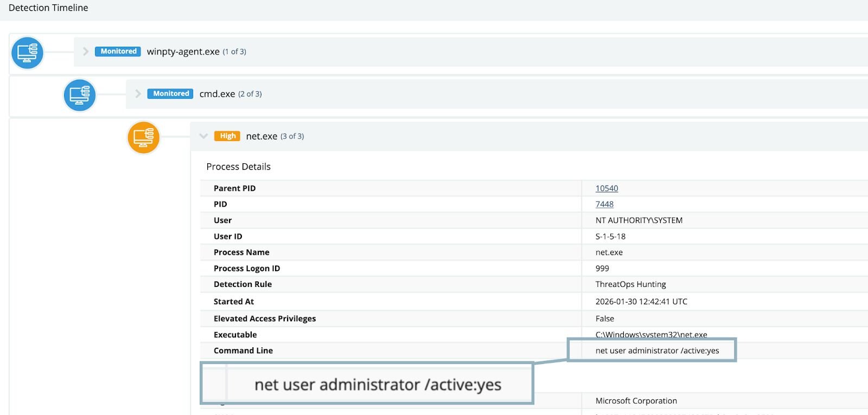Click the blue winpty-agent.exe process node icon

[x=27, y=53]
